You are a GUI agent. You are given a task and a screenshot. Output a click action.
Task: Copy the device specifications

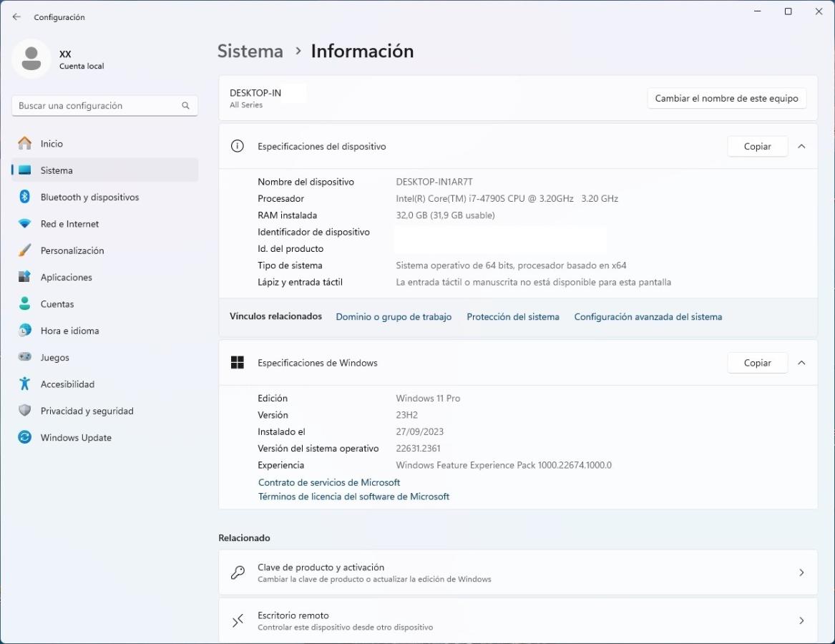[x=757, y=146]
